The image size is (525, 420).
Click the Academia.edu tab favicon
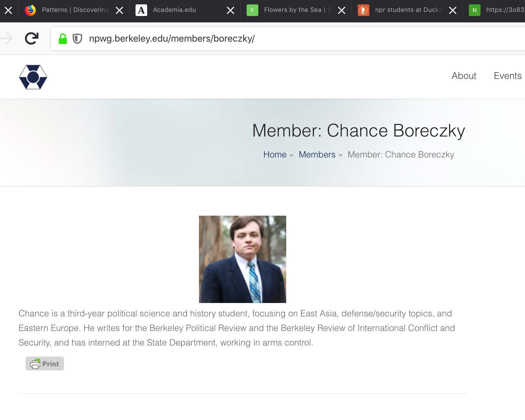click(141, 10)
